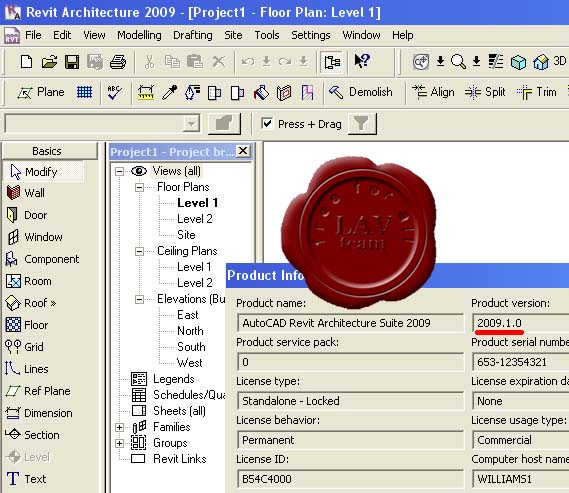
Task: Click the New file icon
Action: [x=26, y=62]
